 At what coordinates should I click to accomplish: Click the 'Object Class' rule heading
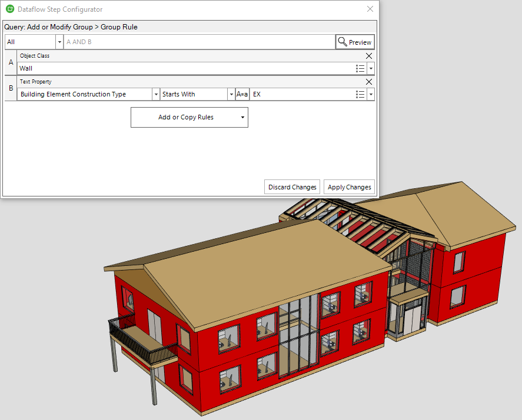point(35,56)
